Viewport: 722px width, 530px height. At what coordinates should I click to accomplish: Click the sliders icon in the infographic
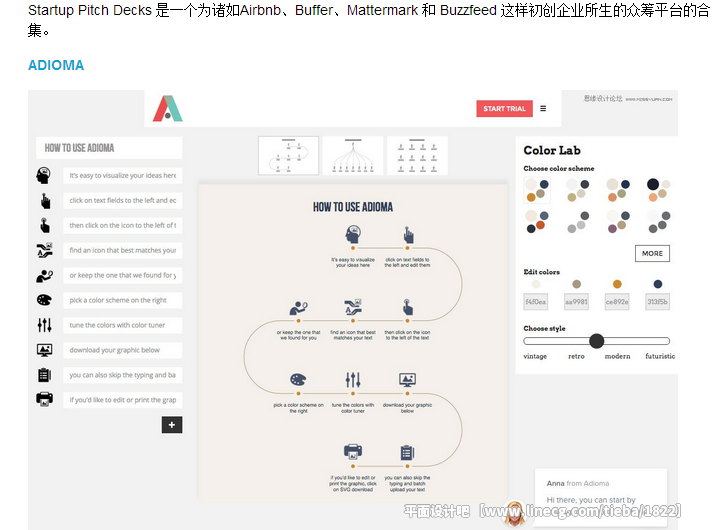(x=353, y=380)
